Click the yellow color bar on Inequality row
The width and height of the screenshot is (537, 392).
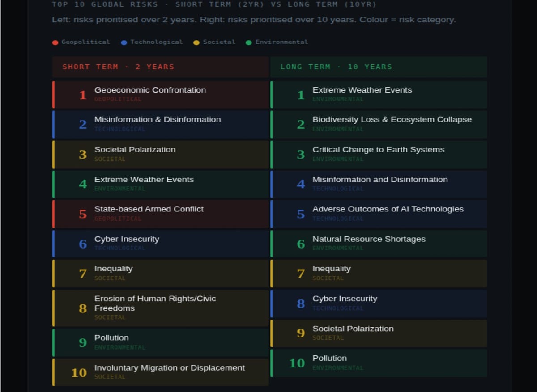(x=54, y=273)
